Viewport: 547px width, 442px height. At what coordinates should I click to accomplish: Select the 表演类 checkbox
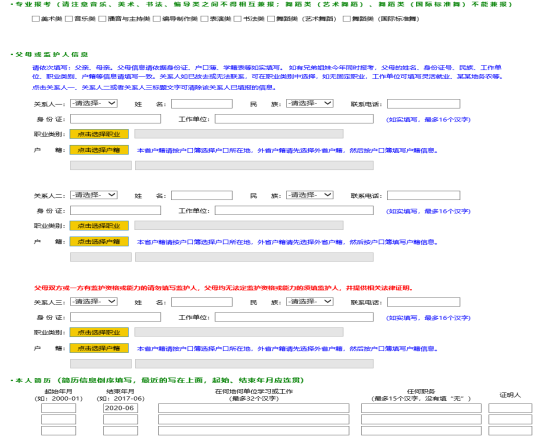click(x=204, y=19)
